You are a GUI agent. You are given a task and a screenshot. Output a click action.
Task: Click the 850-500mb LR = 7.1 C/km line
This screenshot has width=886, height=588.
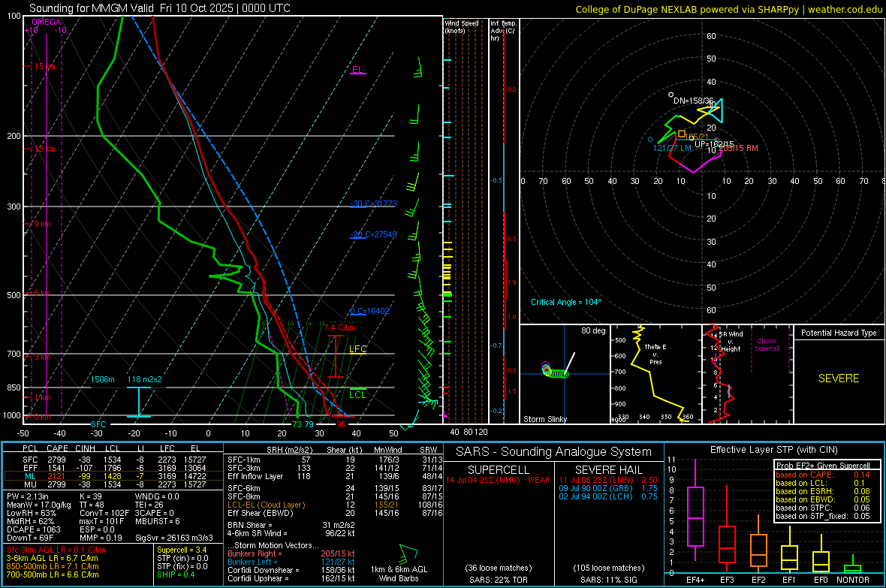coord(53,566)
